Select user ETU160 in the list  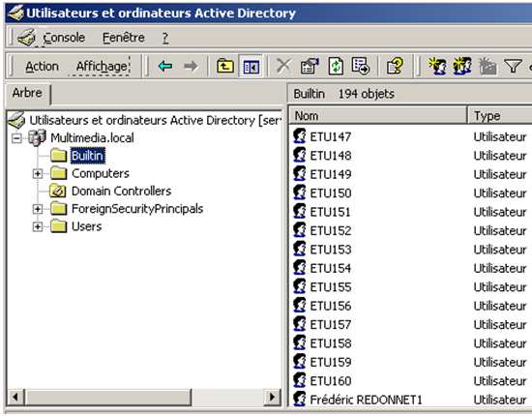pos(331,381)
